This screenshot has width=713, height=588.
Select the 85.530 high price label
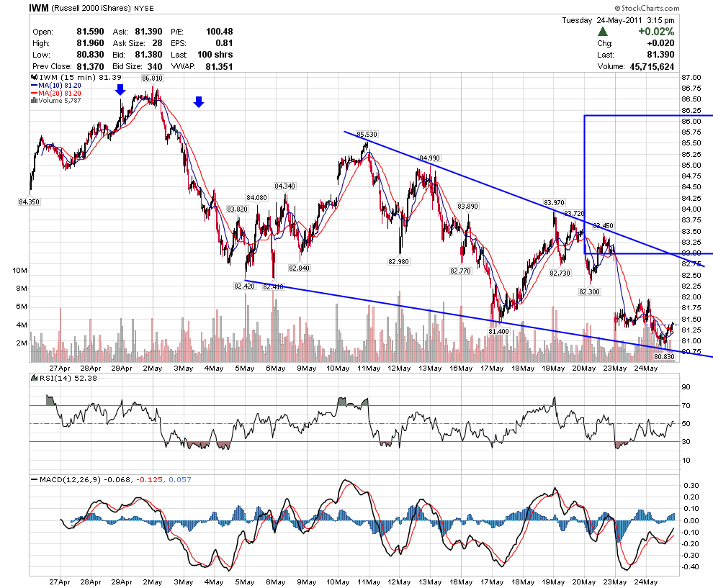(367, 135)
